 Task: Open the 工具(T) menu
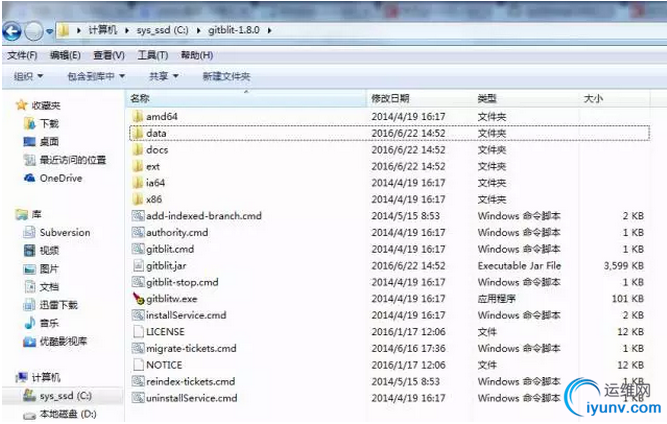[x=153, y=55]
